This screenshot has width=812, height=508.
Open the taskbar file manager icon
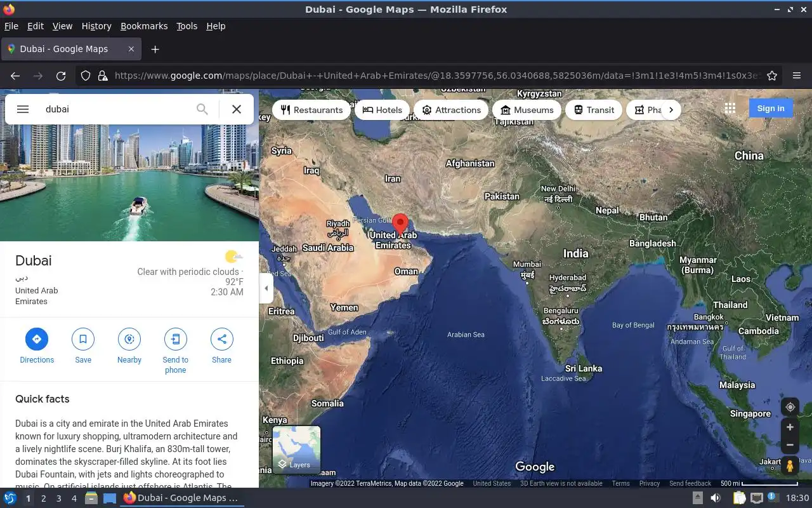pos(91,498)
